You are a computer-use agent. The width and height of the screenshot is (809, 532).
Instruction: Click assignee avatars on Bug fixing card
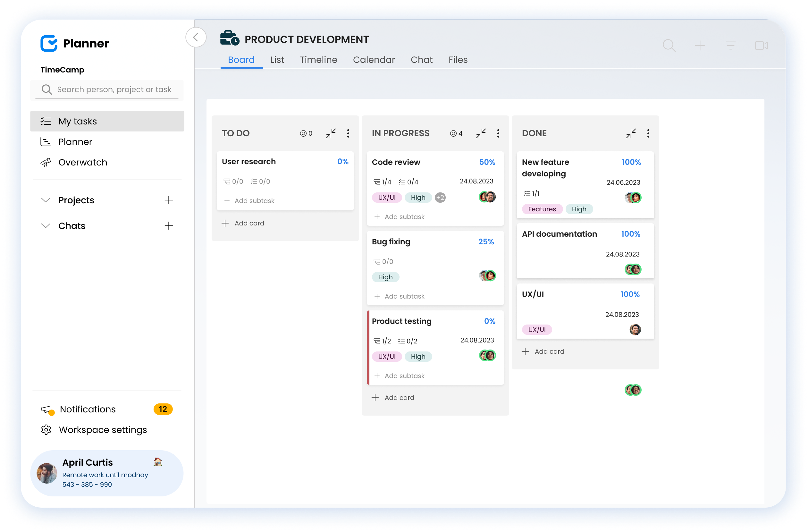[x=487, y=276]
